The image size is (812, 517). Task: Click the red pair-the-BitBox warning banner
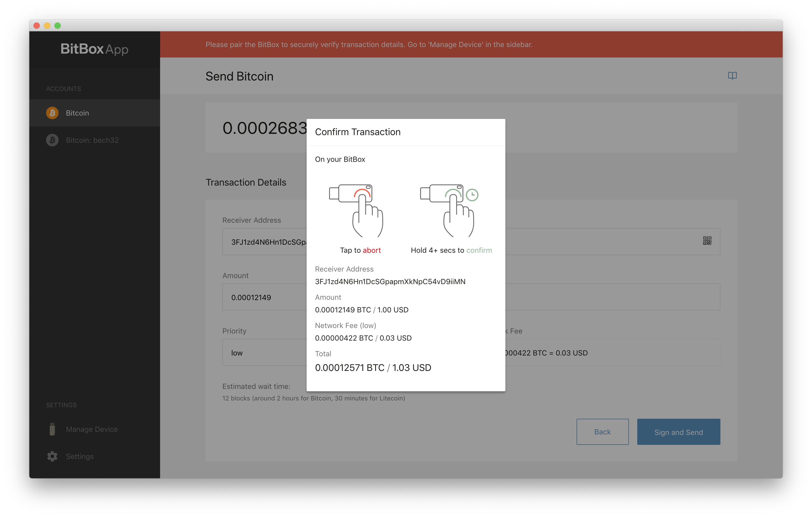471,44
